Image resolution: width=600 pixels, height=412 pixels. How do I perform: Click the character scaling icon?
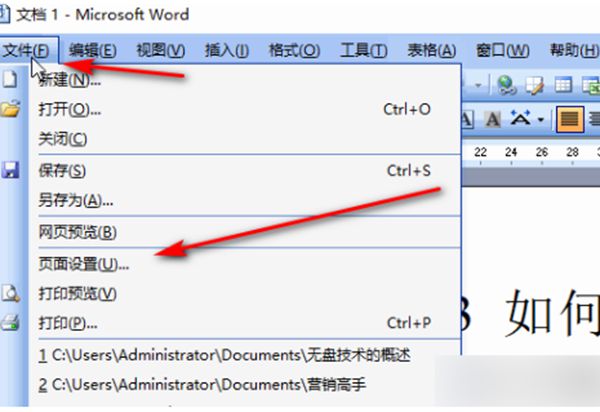coord(521,118)
